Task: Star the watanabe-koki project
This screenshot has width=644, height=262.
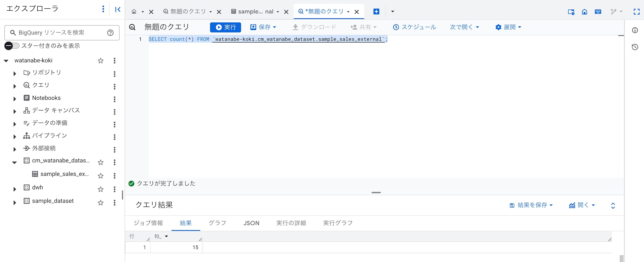Action: (100, 61)
